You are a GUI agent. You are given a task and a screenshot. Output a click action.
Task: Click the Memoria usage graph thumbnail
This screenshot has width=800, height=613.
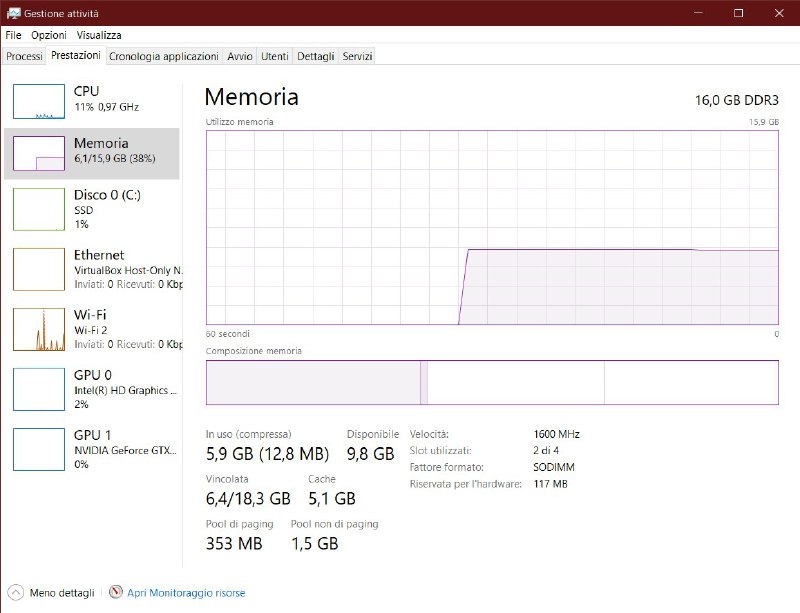38,153
